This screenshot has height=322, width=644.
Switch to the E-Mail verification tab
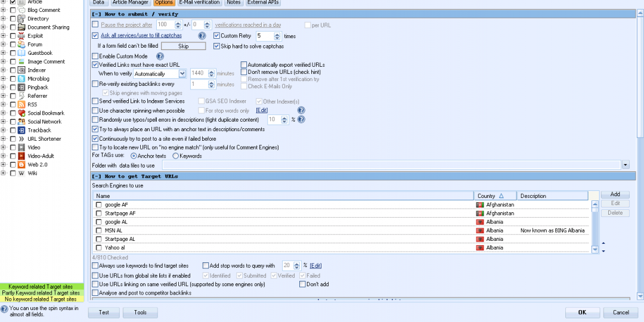coord(200,2)
